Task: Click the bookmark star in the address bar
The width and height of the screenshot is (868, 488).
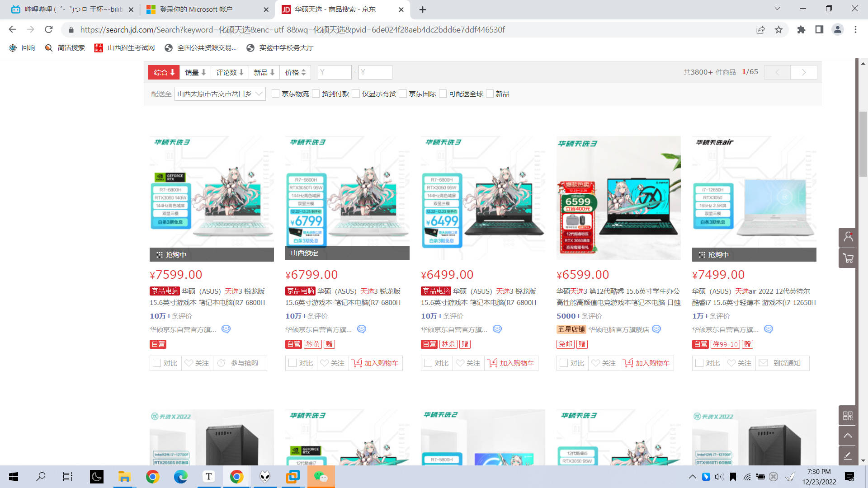Action: (778, 30)
